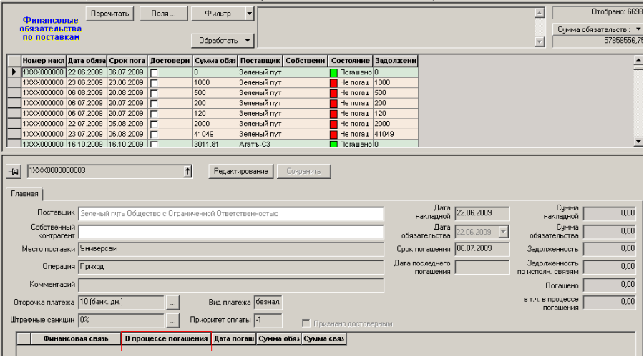
Task: Click the Сумма накладной value field
Action: click(x=610, y=213)
